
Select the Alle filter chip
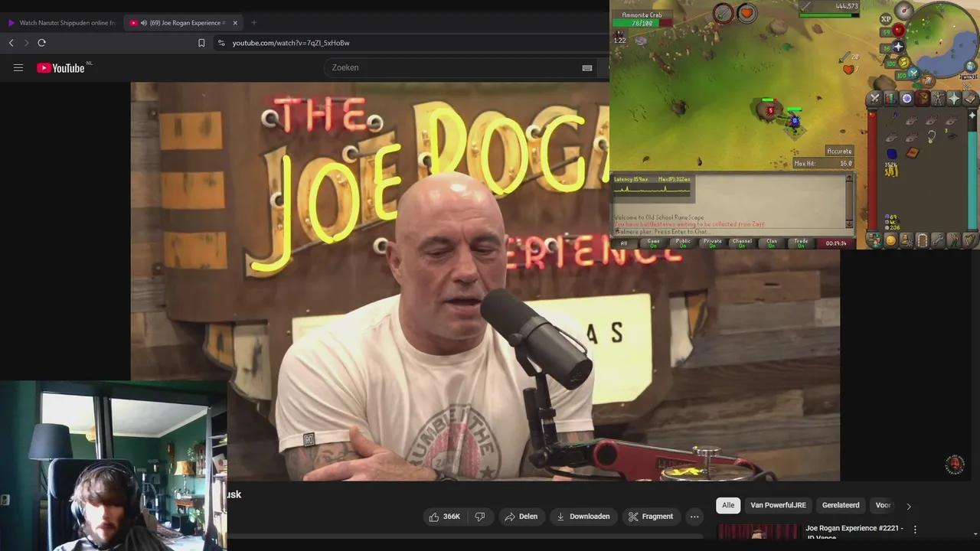[x=728, y=505]
